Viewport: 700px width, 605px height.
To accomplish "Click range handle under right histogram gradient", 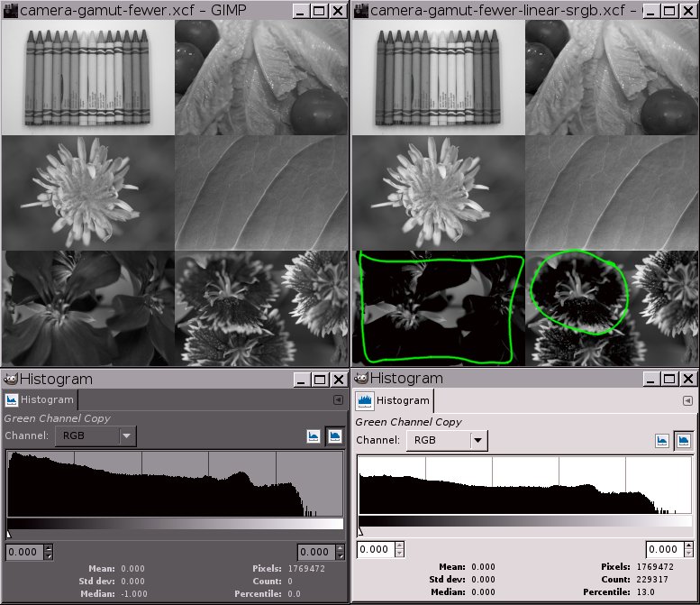I will pyautogui.click(x=360, y=532).
